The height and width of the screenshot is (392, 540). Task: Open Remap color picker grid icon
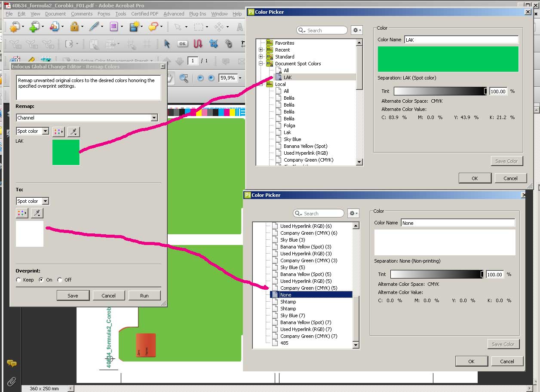pos(58,132)
